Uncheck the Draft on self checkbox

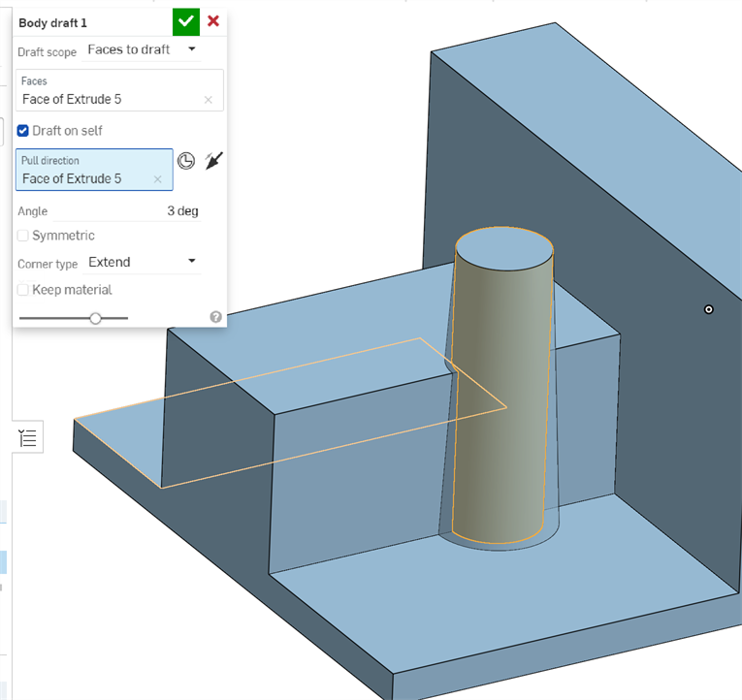tap(23, 131)
